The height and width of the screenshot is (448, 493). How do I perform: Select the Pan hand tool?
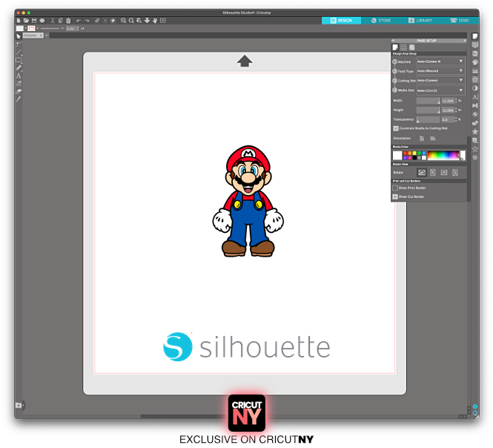pos(155,21)
